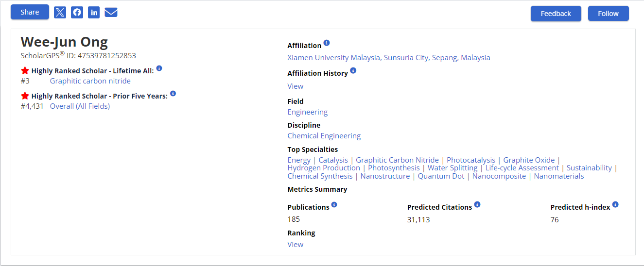Screen dimensions: 644x266
Task: Share profile via LinkedIn icon
Action: pyautogui.click(x=94, y=13)
